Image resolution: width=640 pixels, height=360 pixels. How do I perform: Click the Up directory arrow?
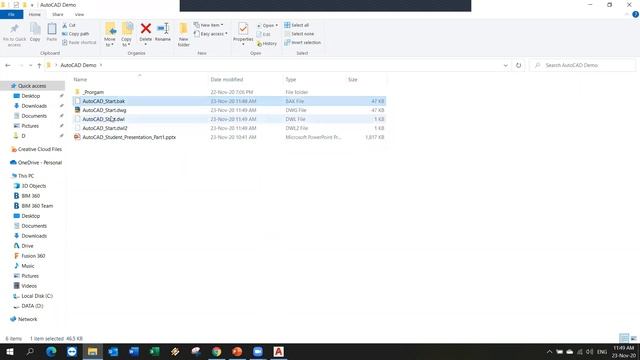click(39, 65)
